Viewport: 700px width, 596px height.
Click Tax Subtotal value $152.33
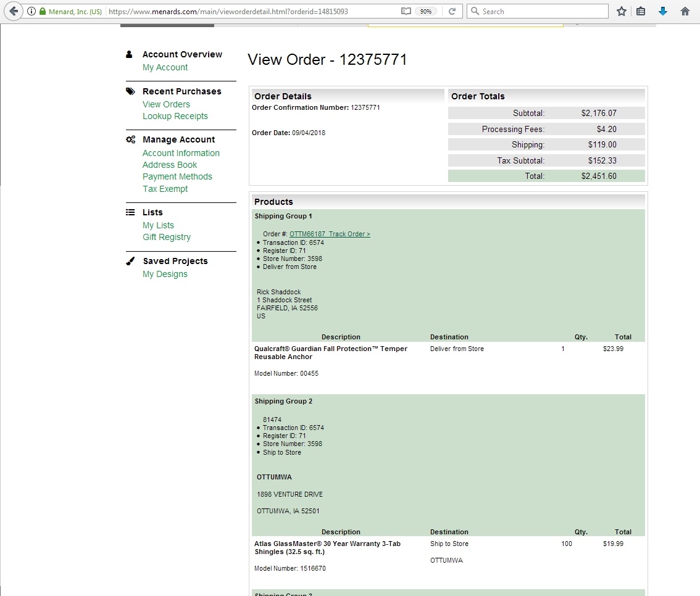coord(602,160)
